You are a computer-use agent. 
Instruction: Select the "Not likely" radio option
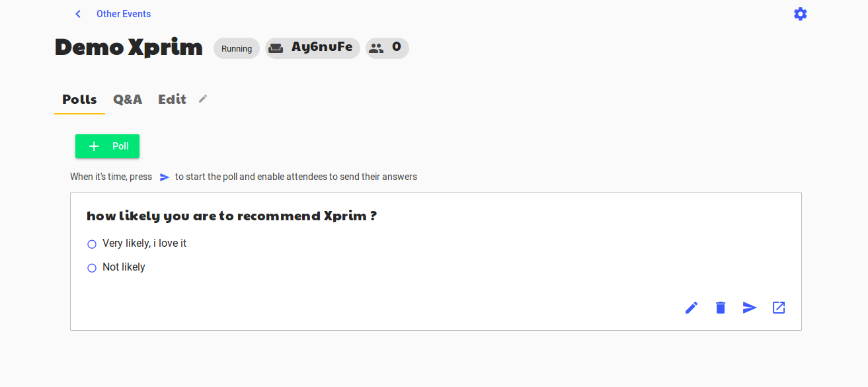tap(92, 268)
